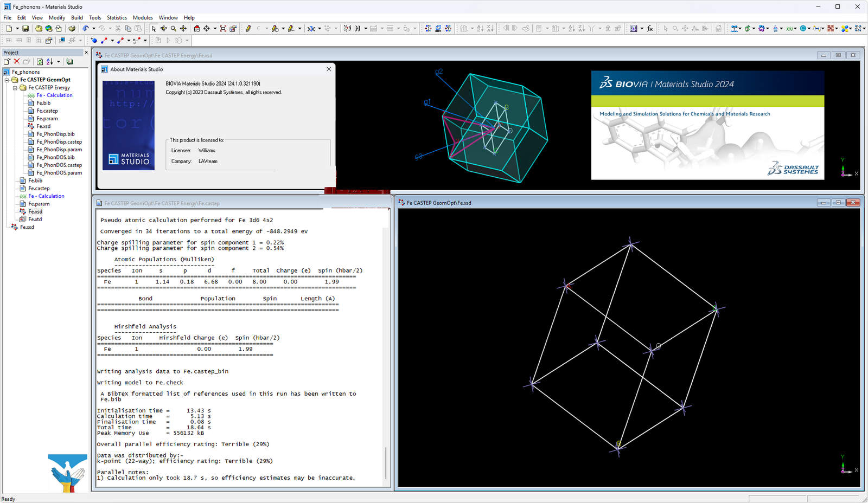Maximize the Fe CASTEP GeomOpt\Fe.xsd sub-window
The width and height of the screenshot is (868, 503).
tap(838, 203)
